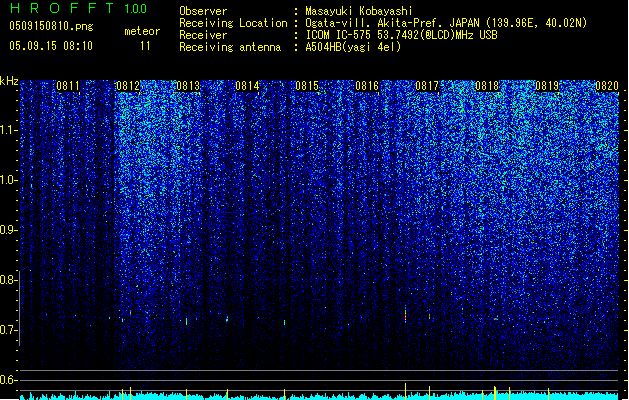Click the 1.0 kHz axis label
Viewport: 629px width, 400px height.
click(x=8, y=180)
